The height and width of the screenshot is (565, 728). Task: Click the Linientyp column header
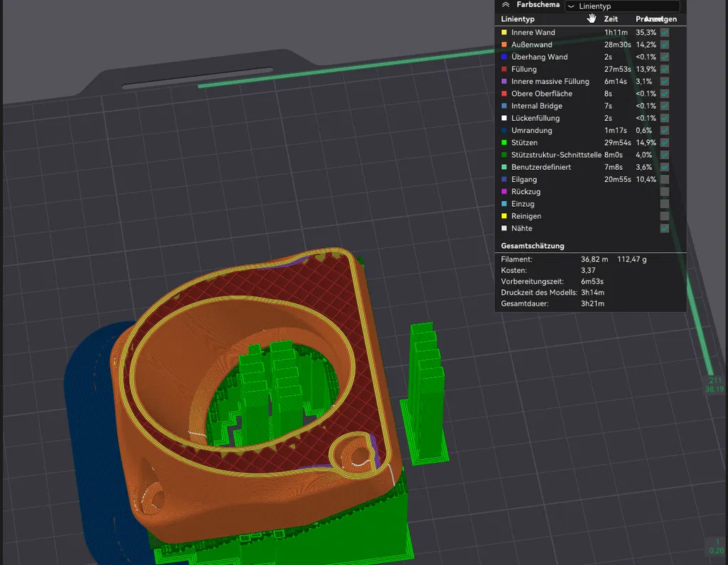518,19
